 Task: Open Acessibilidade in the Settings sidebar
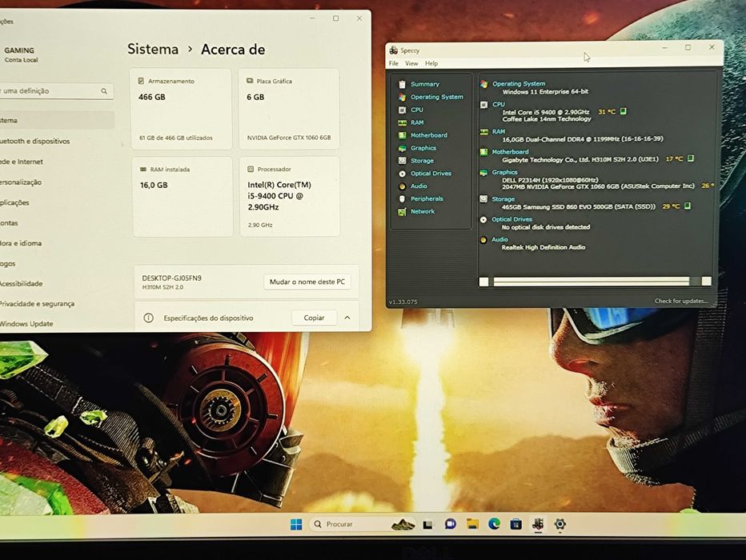pyautogui.click(x=21, y=284)
